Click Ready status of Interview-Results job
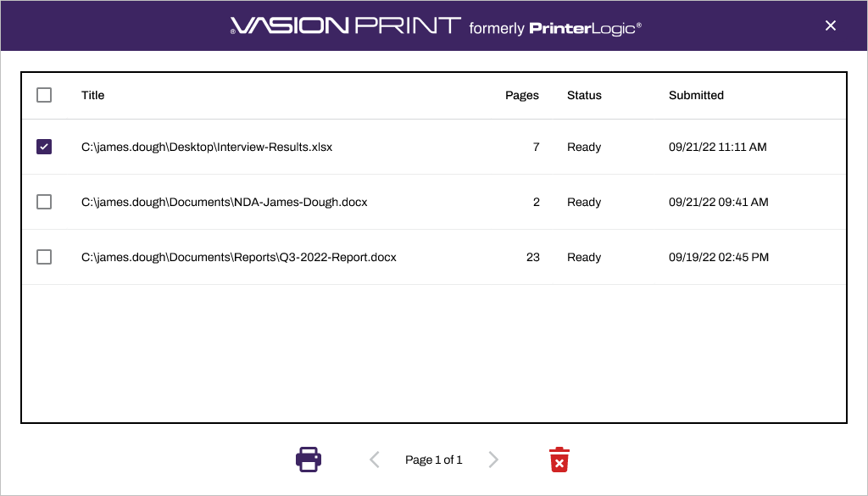This screenshot has height=496, width=868. click(x=584, y=148)
